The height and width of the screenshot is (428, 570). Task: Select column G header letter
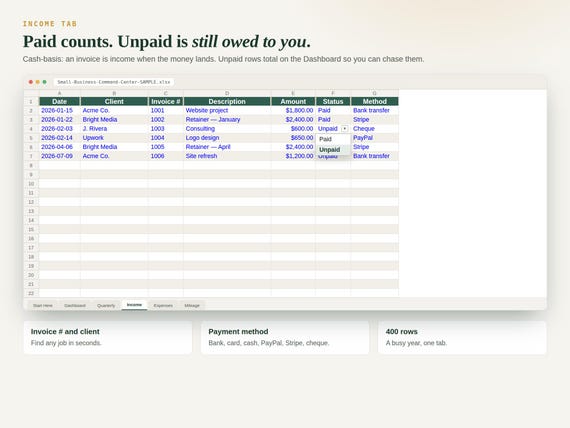click(x=375, y=93)
